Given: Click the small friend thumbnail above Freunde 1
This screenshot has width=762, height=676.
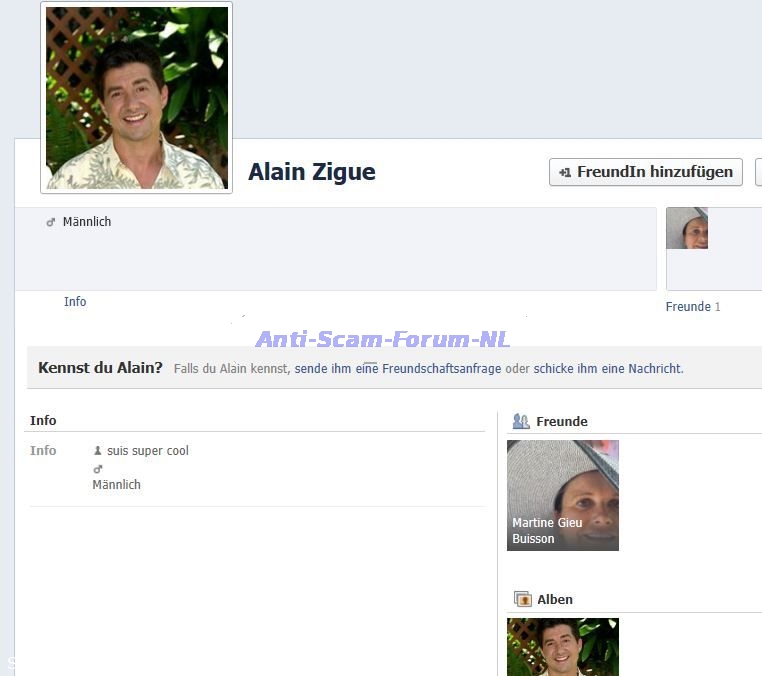Looking at the screenshot, I should pyautogui.click(x=687, y=229).
